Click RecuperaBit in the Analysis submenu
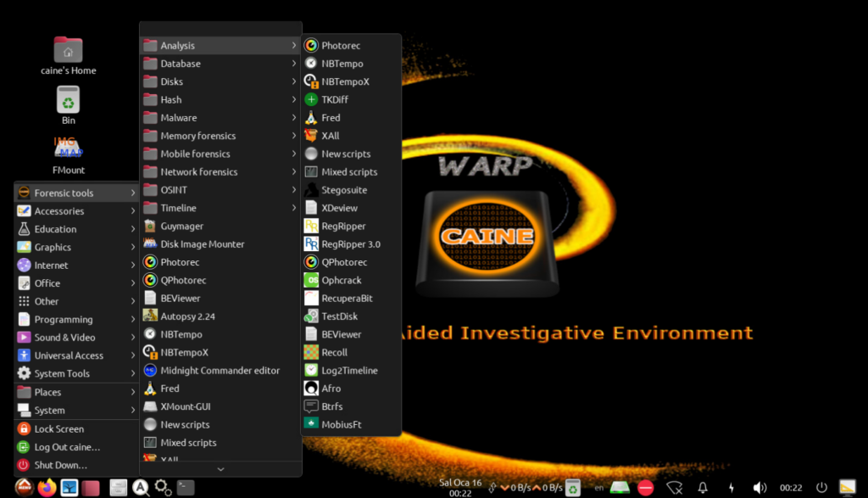The image size is (868, 498). tap(351, 298)
